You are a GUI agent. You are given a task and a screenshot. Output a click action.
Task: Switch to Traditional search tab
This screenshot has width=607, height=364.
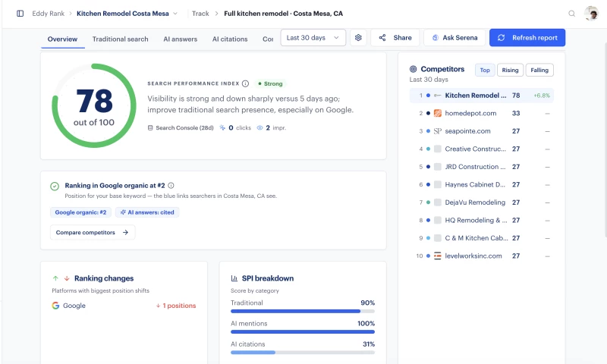coord(121,39)
